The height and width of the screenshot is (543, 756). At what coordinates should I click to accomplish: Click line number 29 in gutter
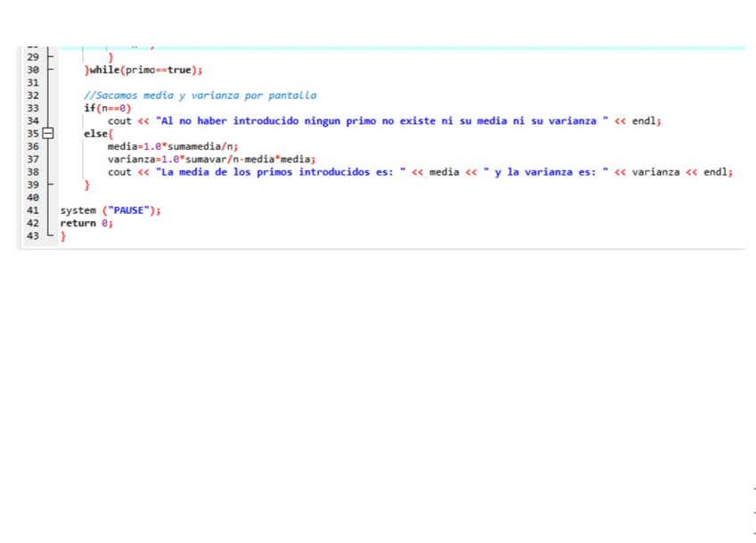[x=33, y=57]
